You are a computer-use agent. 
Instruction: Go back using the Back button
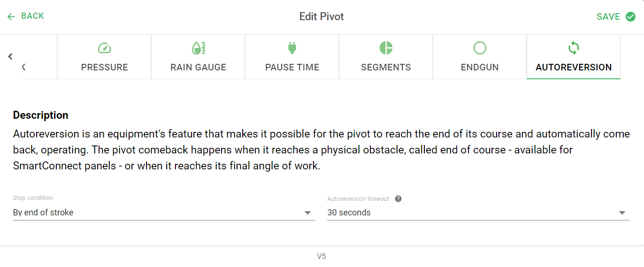click(x=26, y=16)
